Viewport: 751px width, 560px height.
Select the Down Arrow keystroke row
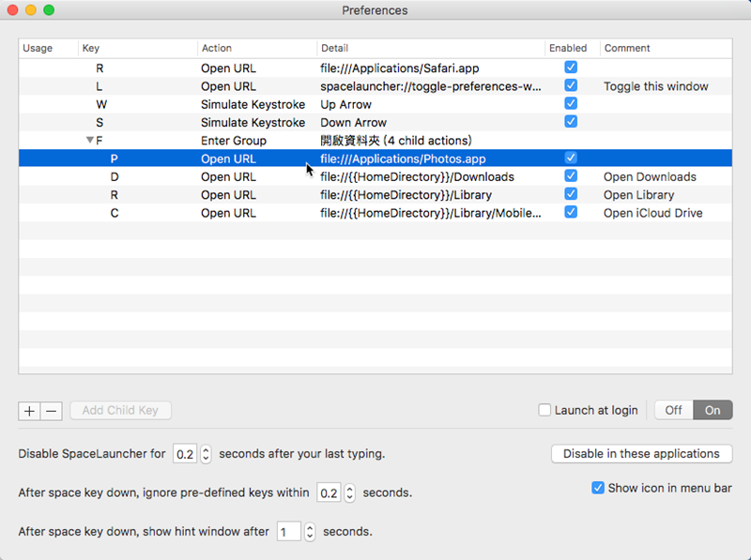(x=375, y=123)
